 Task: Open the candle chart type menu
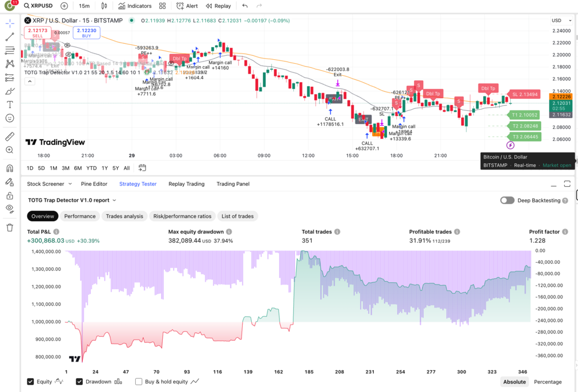[104, 6]
